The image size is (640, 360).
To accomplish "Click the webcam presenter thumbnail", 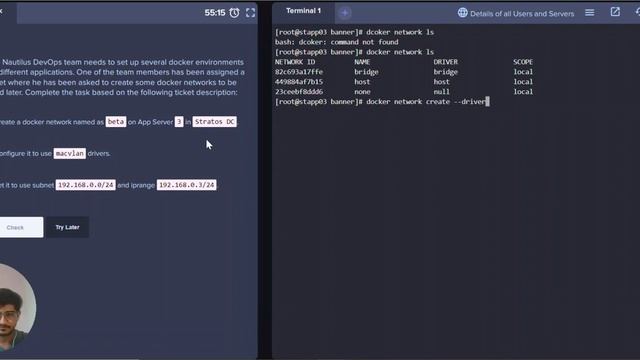I will 16,307.
